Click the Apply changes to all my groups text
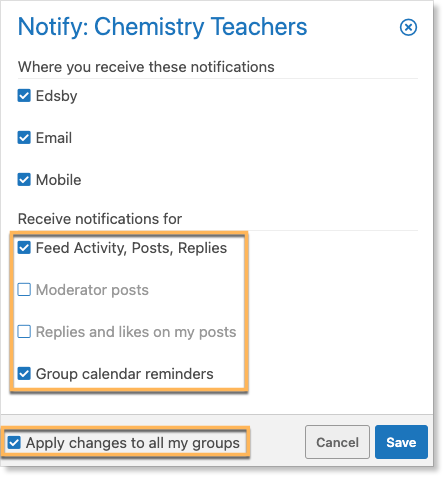Viewport: 444px width, 477px height. 133,443
